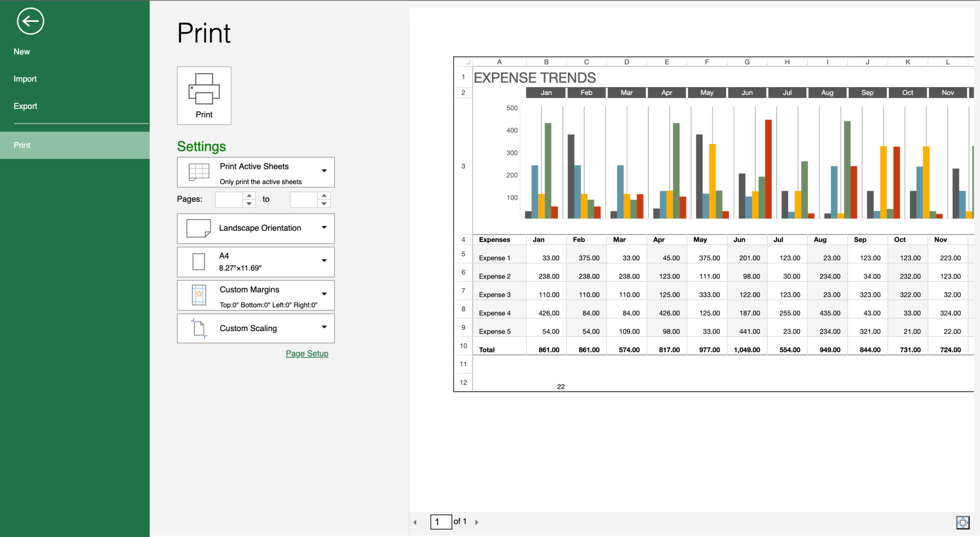Viewport: 980px width, 537px height.
Task: Click the zoom-to-page icon at bottom right
Action: [963, 523]
